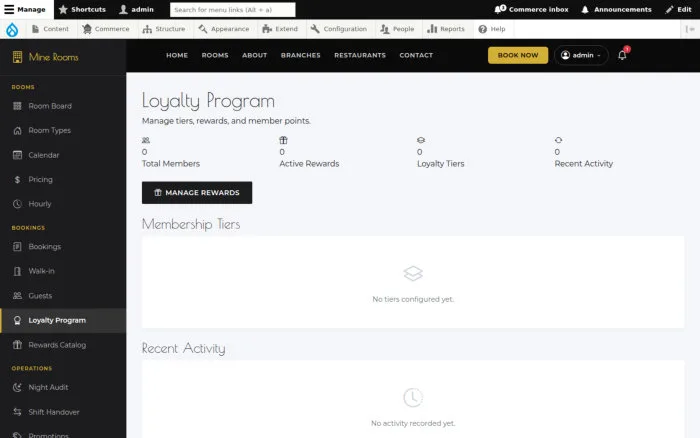This screenshot has width=700, height=438.
Task: Open the Help admin menu
Action: (492, 29)
